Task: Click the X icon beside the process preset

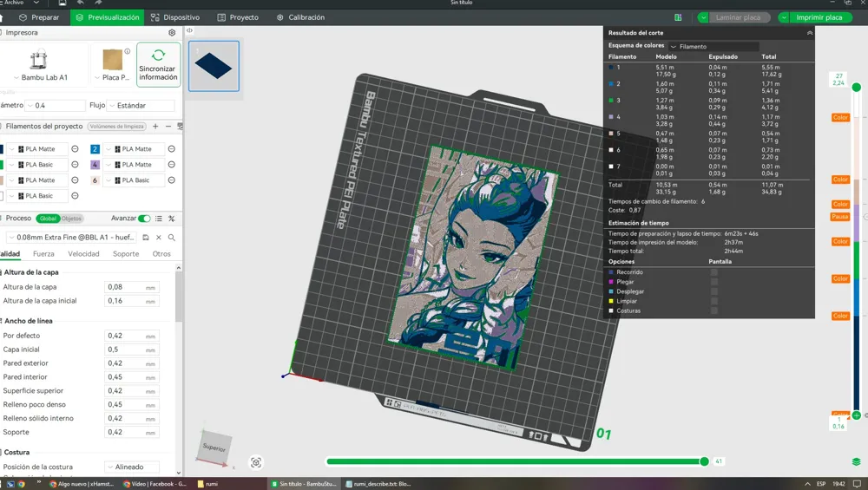Action: (x=158, y=238)
